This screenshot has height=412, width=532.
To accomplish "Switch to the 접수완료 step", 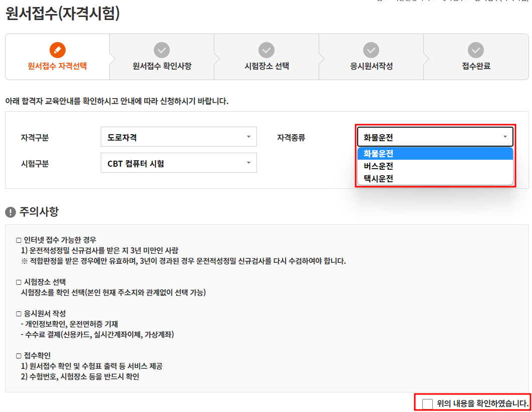I will tap(476, 66).
